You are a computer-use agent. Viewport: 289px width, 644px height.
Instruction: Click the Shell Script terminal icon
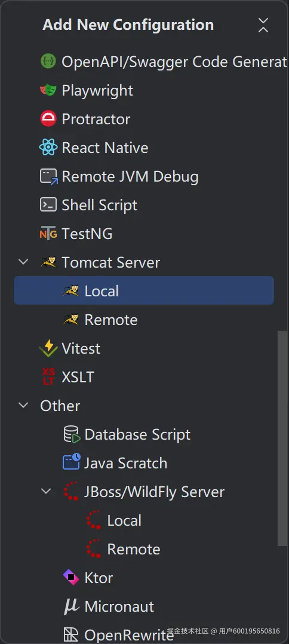click(48, 204)
